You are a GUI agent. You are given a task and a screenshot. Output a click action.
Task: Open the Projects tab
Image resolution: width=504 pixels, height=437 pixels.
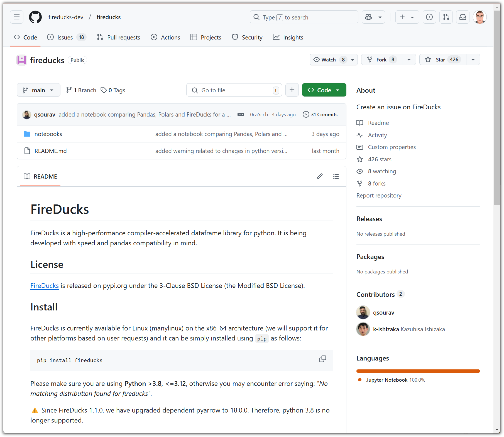pyautogui.click(x=206, y=37)
